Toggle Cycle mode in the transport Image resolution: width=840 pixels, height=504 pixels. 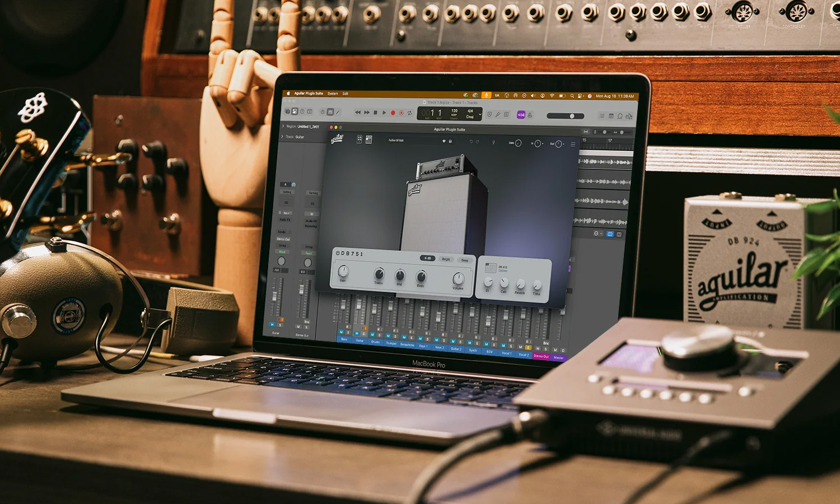click(409, 113)
